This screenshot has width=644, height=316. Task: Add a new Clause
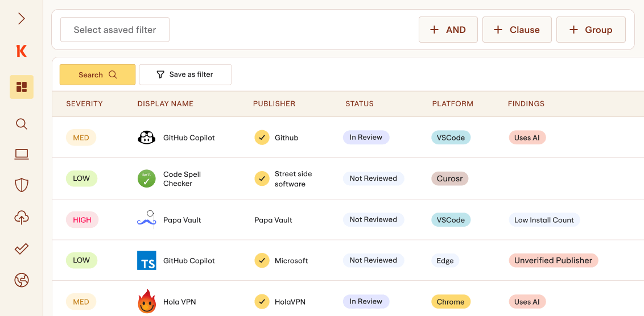517,30
